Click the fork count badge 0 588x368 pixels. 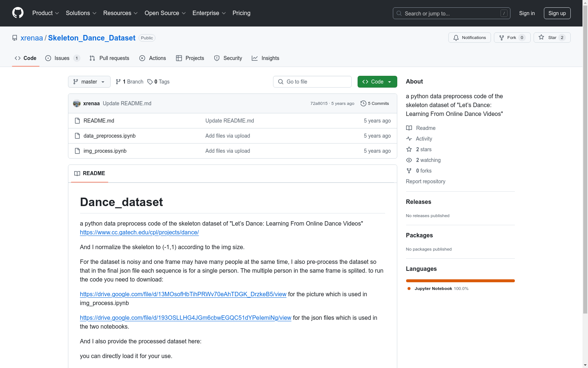pos(522,38)
